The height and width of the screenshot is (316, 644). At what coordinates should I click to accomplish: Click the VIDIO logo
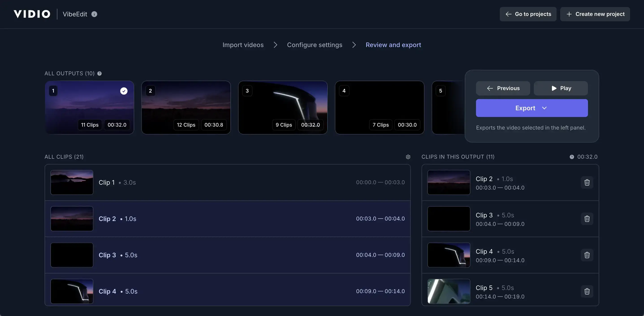[x=32, y=14]
